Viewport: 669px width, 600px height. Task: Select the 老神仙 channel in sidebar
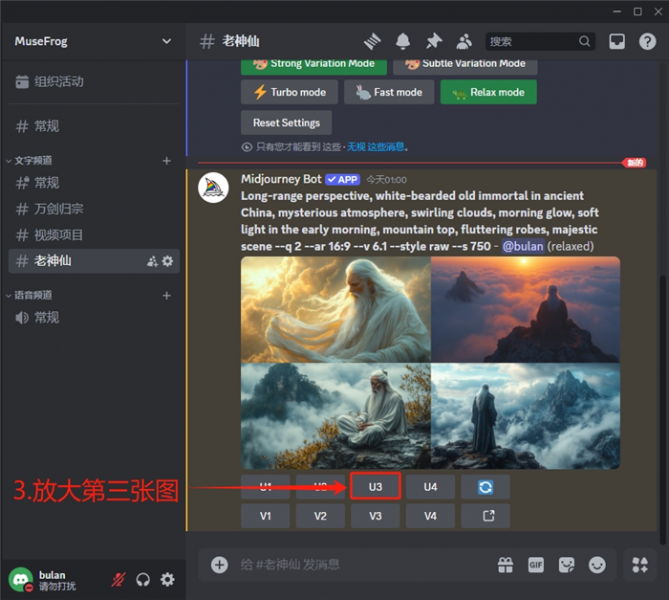point(94,261)
